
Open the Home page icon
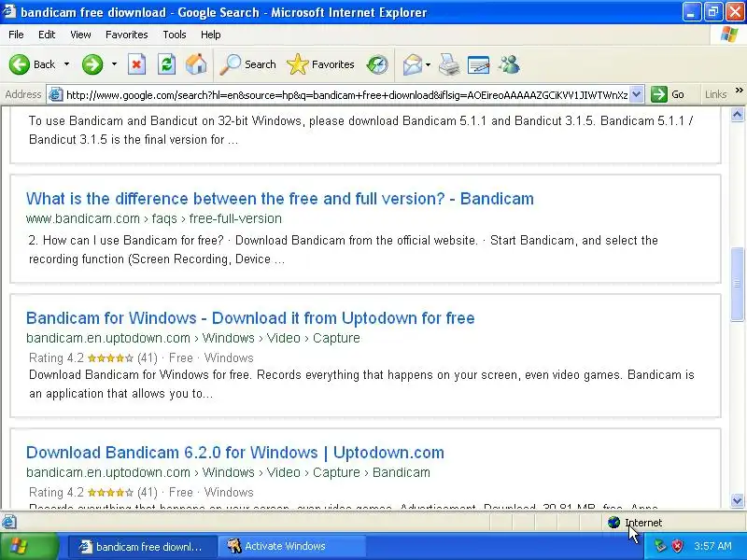196,64
